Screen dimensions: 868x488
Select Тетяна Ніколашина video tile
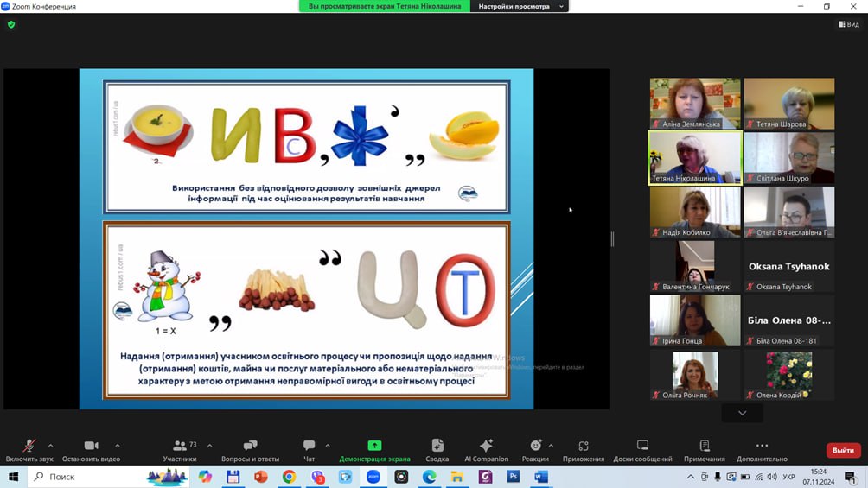(695, 158)
